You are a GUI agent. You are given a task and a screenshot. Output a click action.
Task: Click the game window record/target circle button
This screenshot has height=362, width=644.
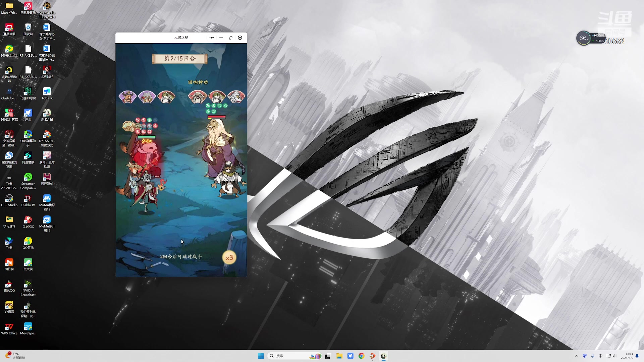point(240,38)
